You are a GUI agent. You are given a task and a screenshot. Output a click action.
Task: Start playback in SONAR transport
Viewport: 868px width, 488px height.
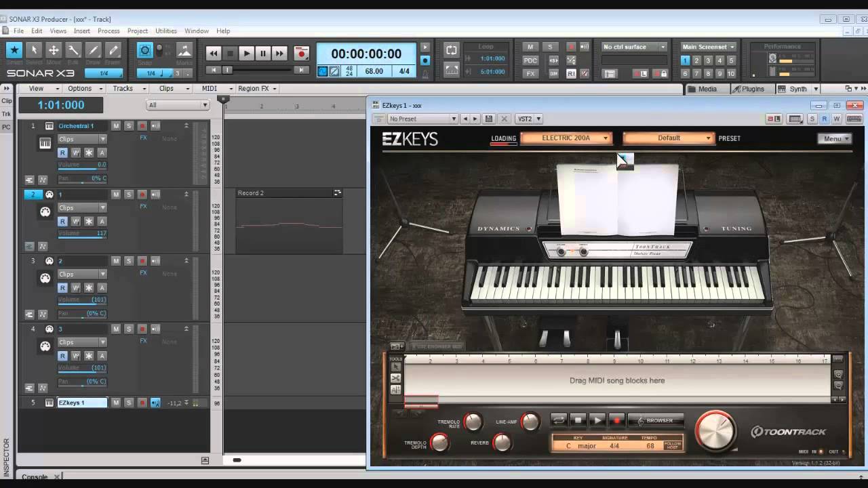[x=246, y=54]
